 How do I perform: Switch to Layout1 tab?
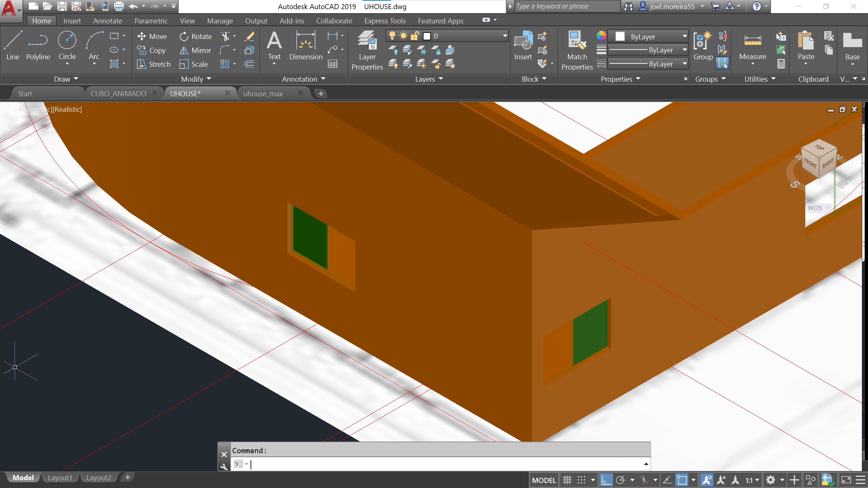[x=60, y=477]
